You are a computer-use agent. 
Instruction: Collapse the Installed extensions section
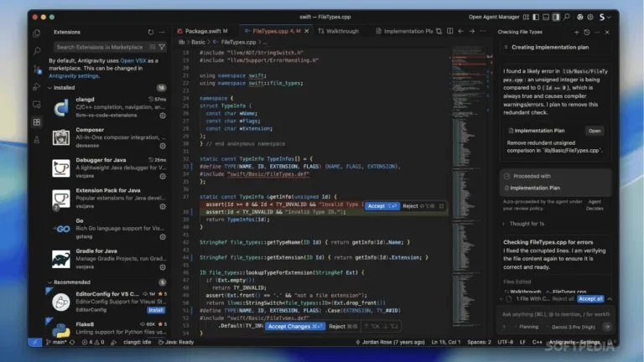point(49,88)
